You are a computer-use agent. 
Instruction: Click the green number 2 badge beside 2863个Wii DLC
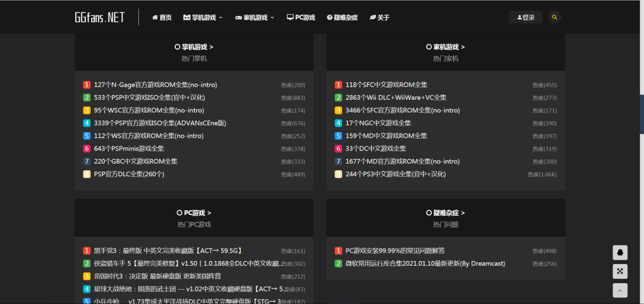[338, 97]
